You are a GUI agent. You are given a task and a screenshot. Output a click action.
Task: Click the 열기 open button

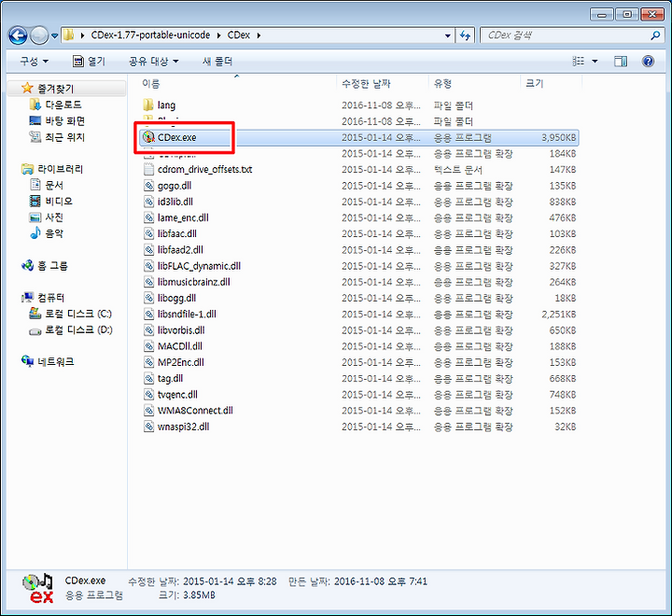pyautogui.click(x=90, y=62)
